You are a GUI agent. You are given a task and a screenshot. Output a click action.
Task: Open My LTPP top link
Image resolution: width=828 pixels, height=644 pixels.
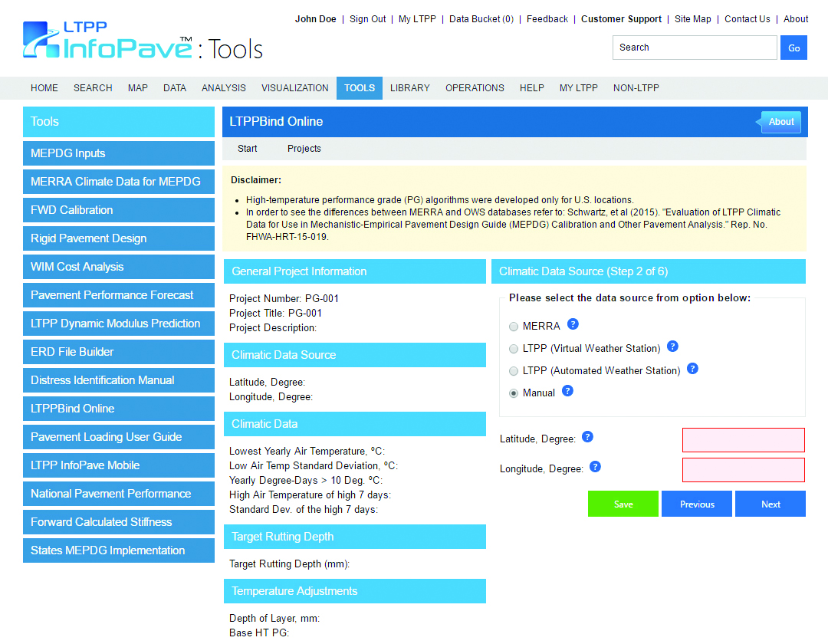click(417, 19)
